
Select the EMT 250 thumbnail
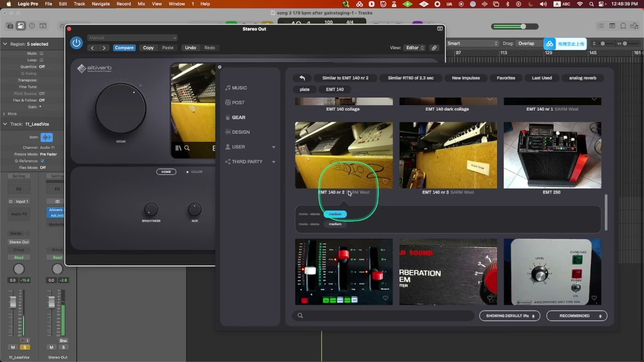(552, 155)
